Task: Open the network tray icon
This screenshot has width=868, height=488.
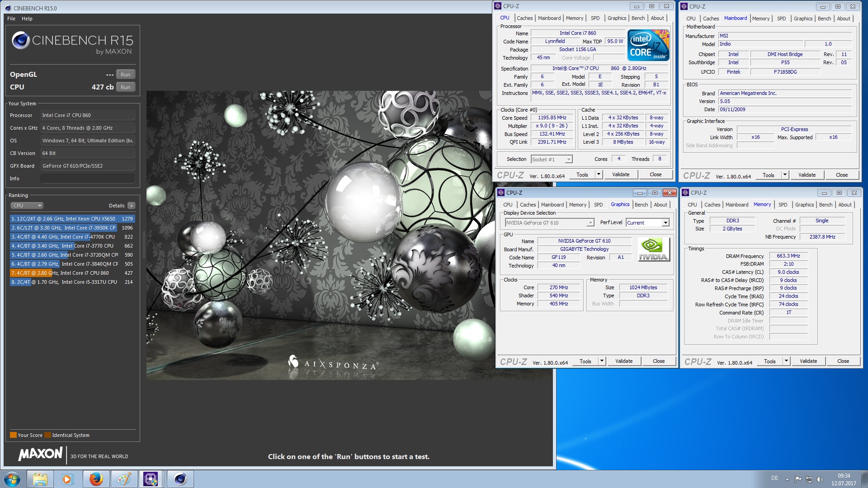Action: coord(809,479)
